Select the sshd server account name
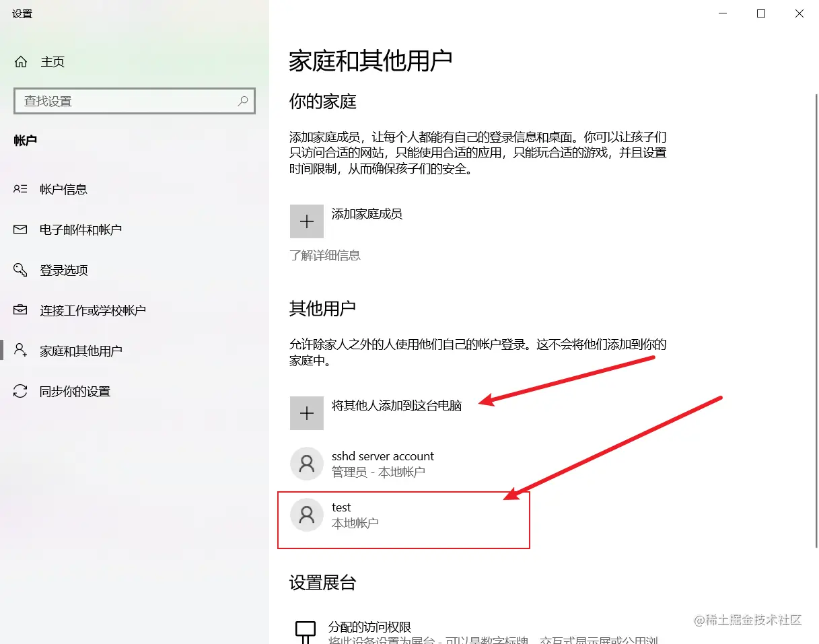 point(383,456)
